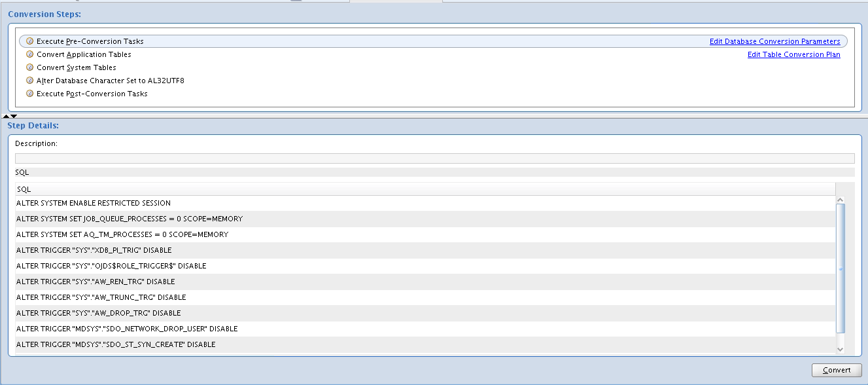
Task: Collapse the Conversion Steps pane with up arrow
Action: point(6,116)
